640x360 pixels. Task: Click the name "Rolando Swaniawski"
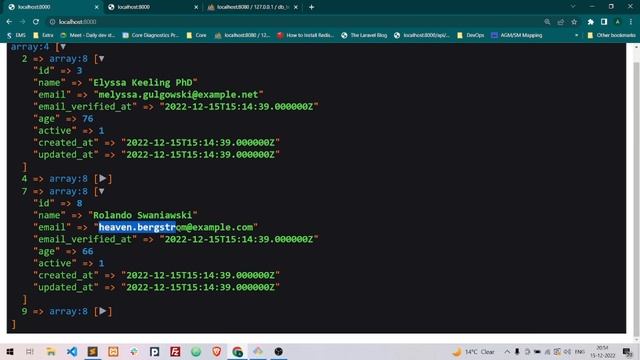pos(143,215)
